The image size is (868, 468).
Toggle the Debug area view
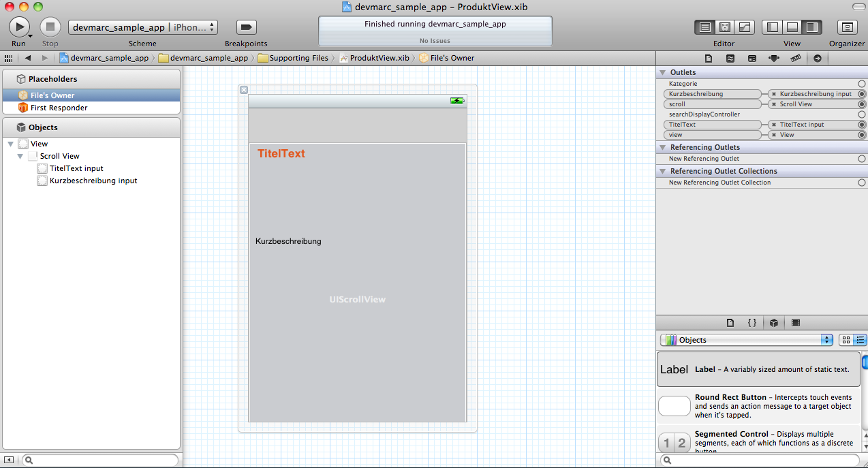[792, 27]
